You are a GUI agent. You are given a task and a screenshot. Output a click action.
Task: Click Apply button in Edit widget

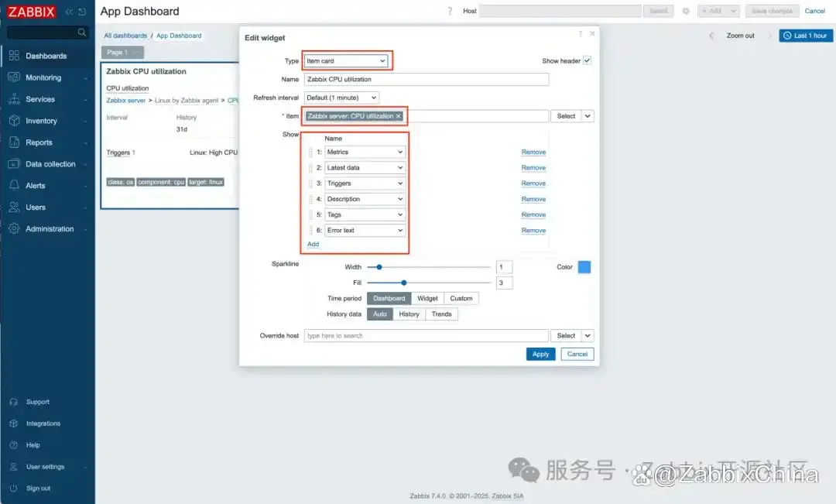(x=540, y=354)
